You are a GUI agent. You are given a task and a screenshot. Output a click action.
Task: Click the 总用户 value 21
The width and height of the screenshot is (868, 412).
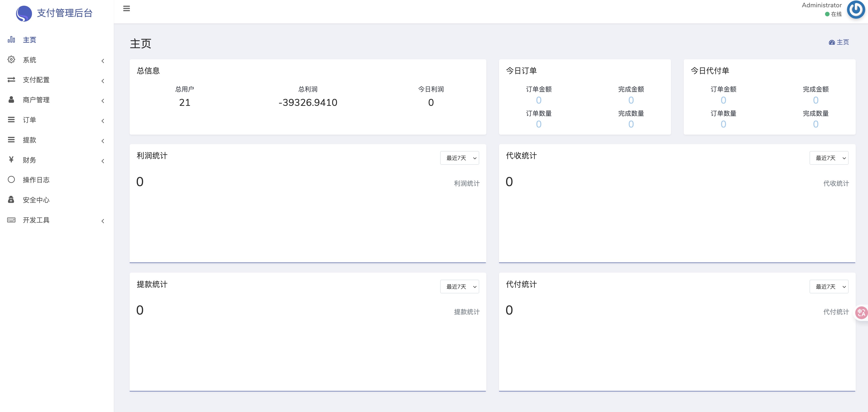tap(185, 102)
